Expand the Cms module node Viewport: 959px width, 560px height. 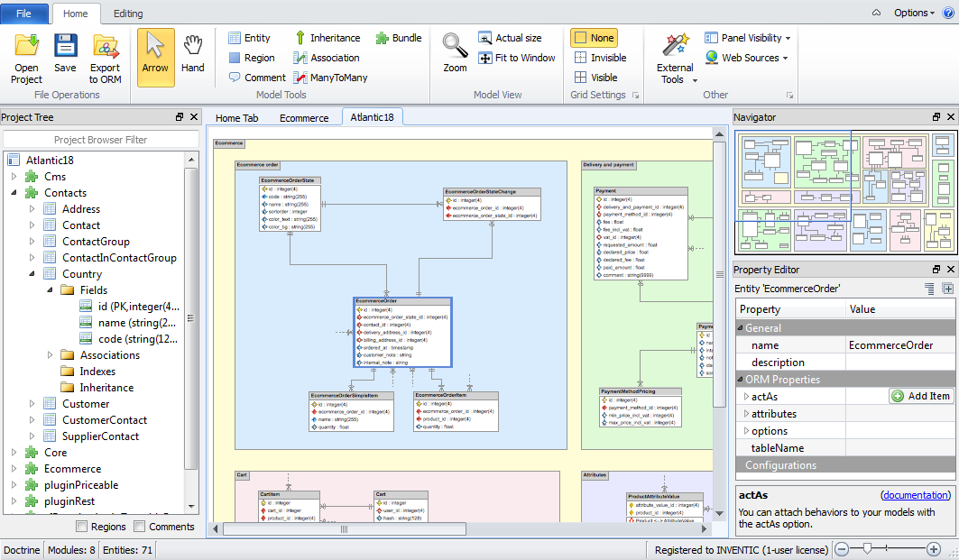[14, 177]
